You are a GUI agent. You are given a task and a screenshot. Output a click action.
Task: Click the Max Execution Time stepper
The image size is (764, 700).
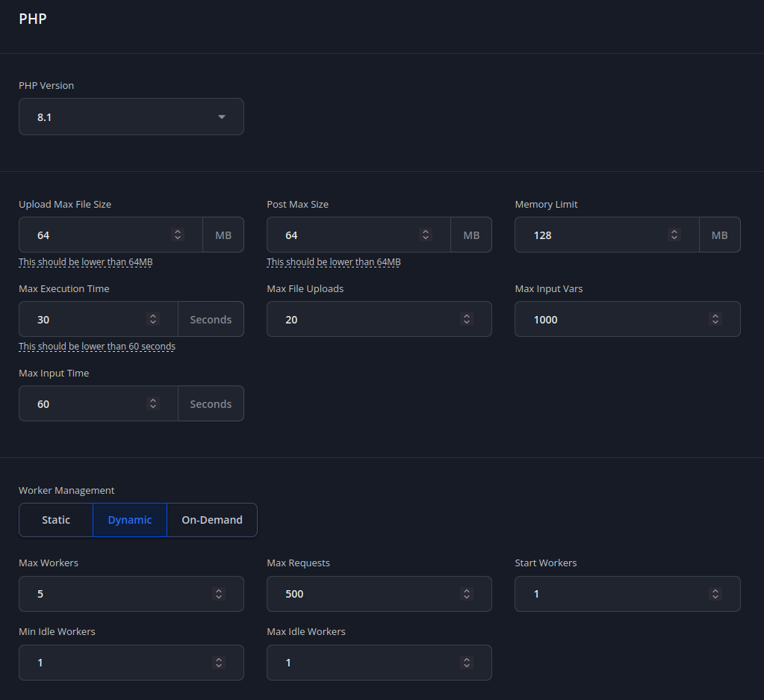coord(153,319)
